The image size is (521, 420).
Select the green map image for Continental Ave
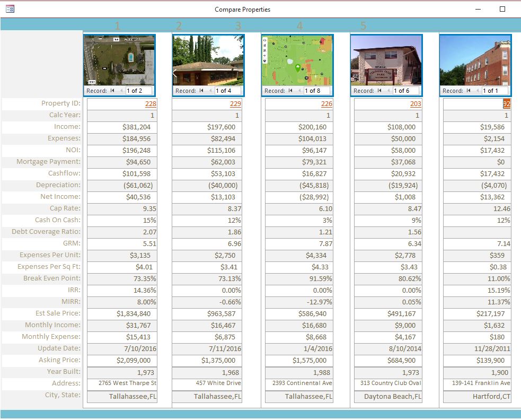(x=297, y=60)
